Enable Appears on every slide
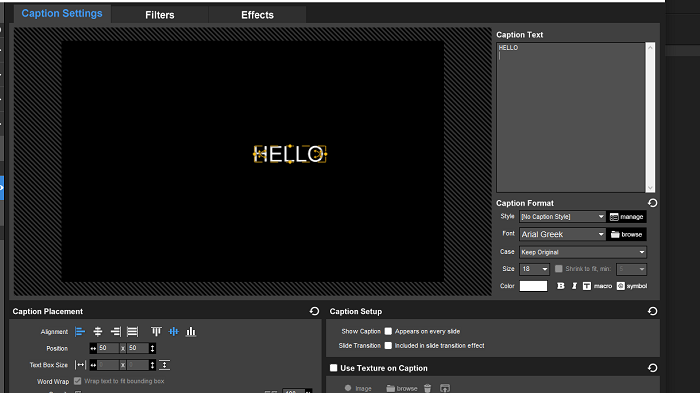 pyautogui.click(x=388, y=331)
